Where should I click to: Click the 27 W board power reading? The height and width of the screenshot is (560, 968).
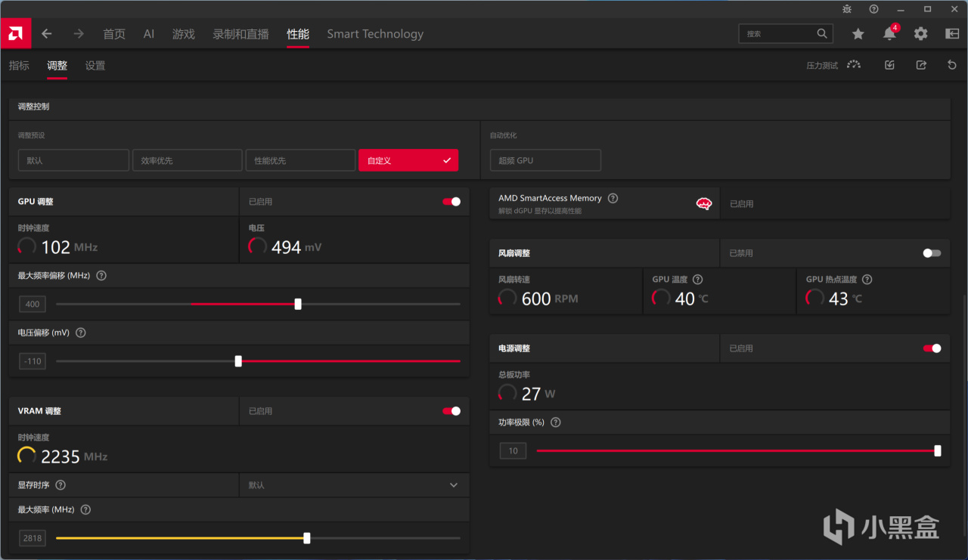[x=538, y=394]
